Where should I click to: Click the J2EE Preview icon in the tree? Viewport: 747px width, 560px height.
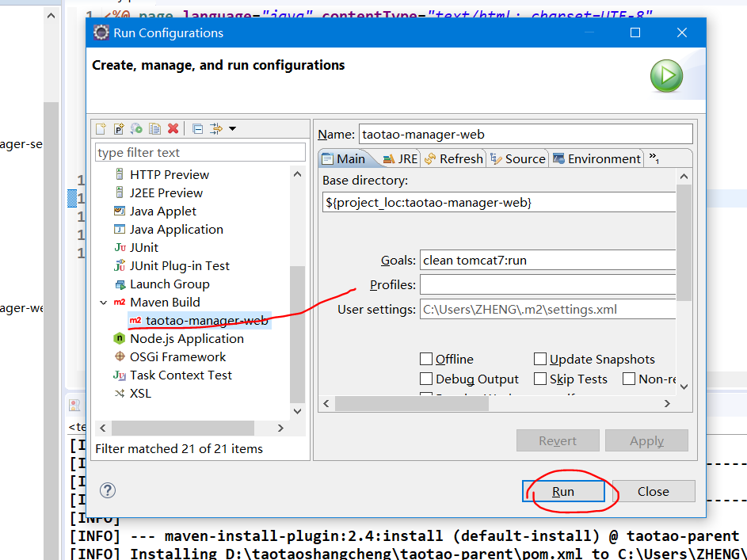click(x=120, y=192)
